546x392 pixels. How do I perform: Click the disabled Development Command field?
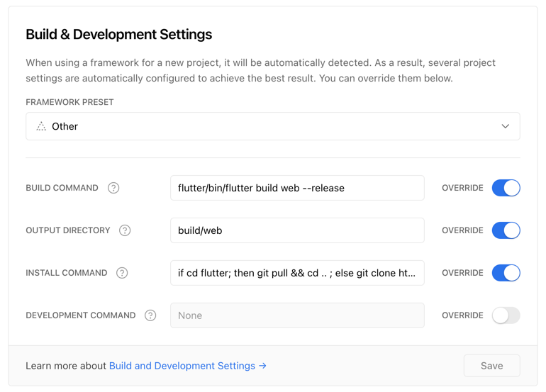(x=297, y=315)
